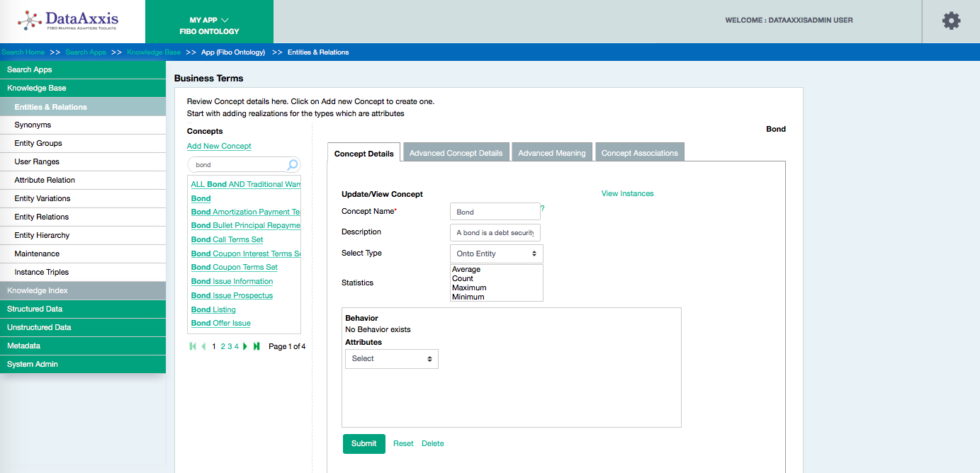Expand the Attributes Select dropdown
980x473 pixels.
pyautogui.click(x=391, y=359)
